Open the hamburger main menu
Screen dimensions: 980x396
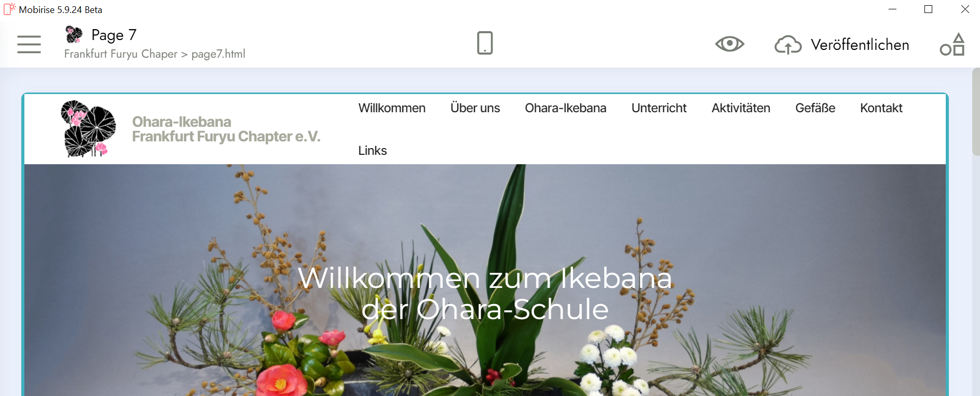point(29,44)
